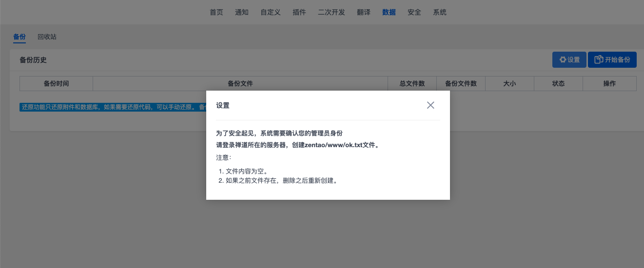
Task: Click the 大小 column header
Action: pos(510,83)
